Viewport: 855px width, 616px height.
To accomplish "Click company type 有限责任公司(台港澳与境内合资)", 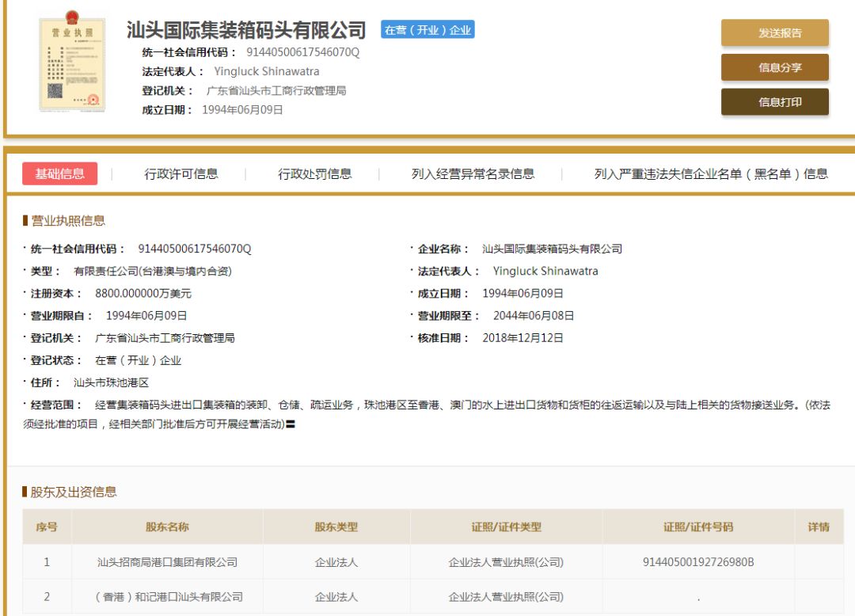I will click(x=153, y=272).
